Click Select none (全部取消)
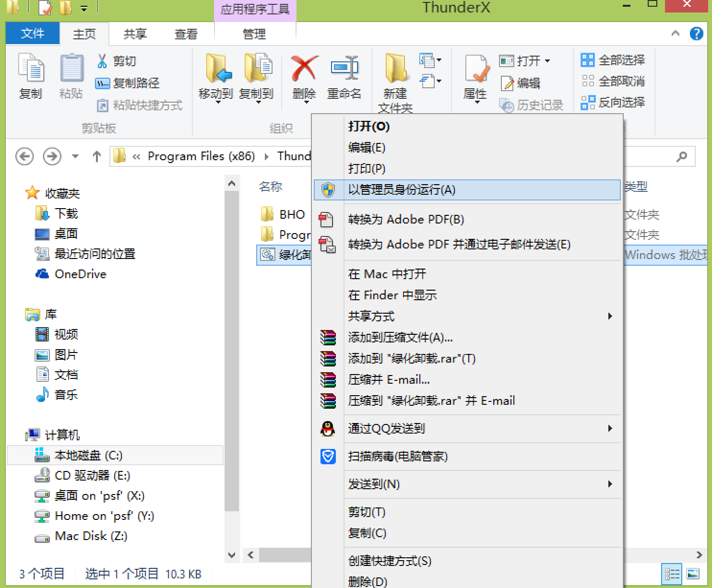The image size is (712, 588). point(613,81)
